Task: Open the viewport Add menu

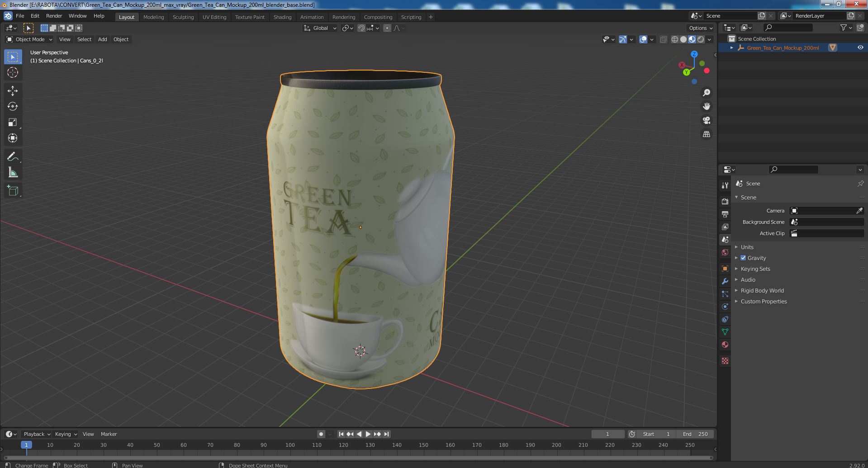Action: (103, 39)
